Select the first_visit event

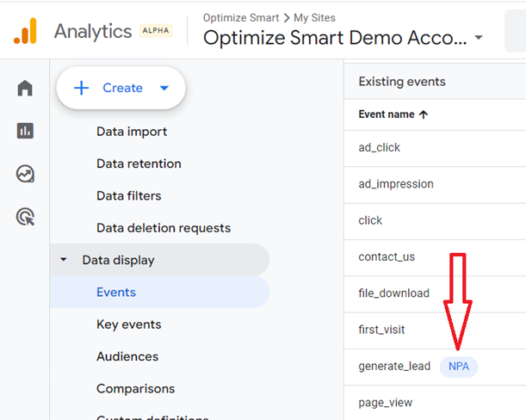click(381, 330)
